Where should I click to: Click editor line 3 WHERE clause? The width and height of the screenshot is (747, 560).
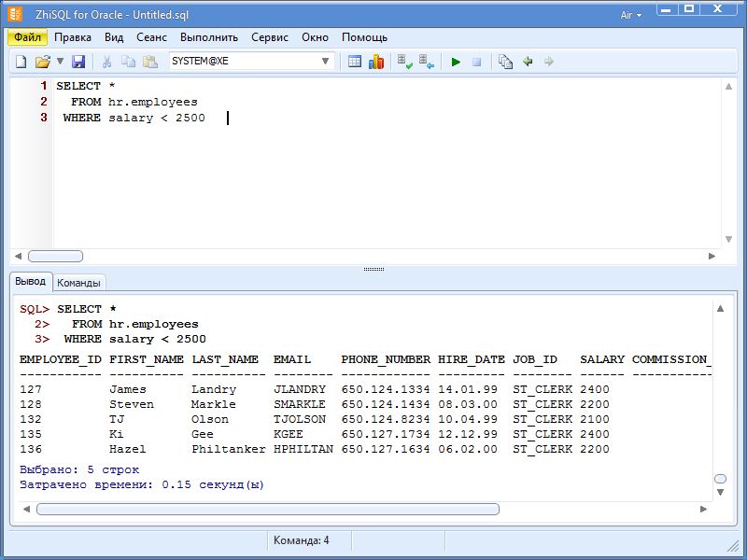134,118
